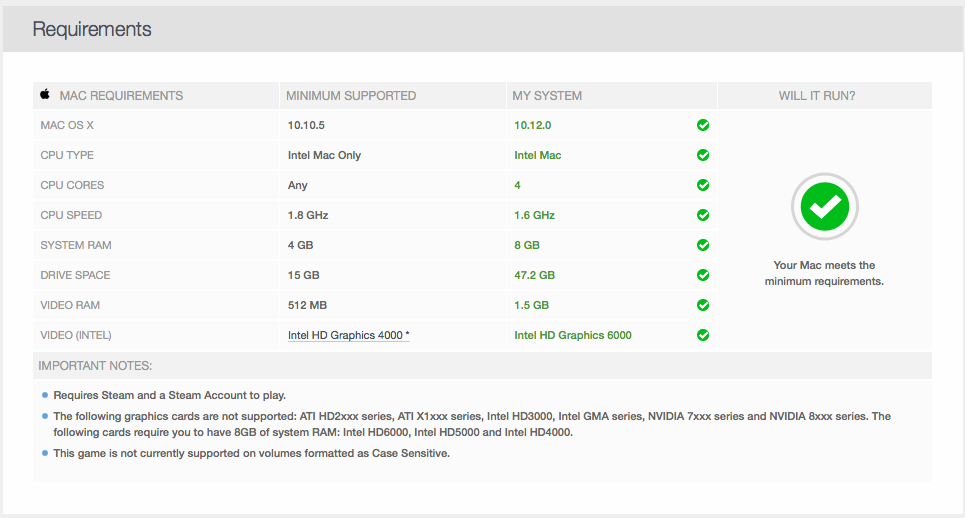965x518 pixels.
Task: Click the unsupported graphics cards note
Action: click(471, 424)
